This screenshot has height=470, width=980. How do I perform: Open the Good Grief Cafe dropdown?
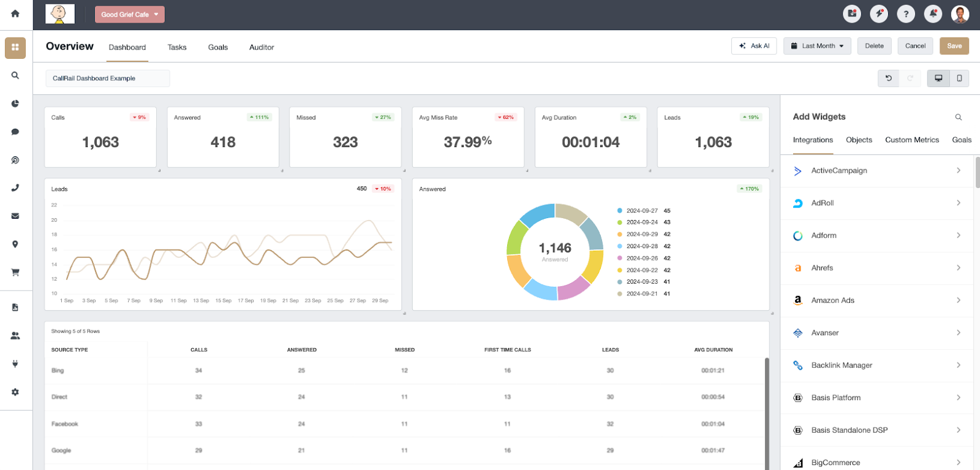click(x=129, y=15)
